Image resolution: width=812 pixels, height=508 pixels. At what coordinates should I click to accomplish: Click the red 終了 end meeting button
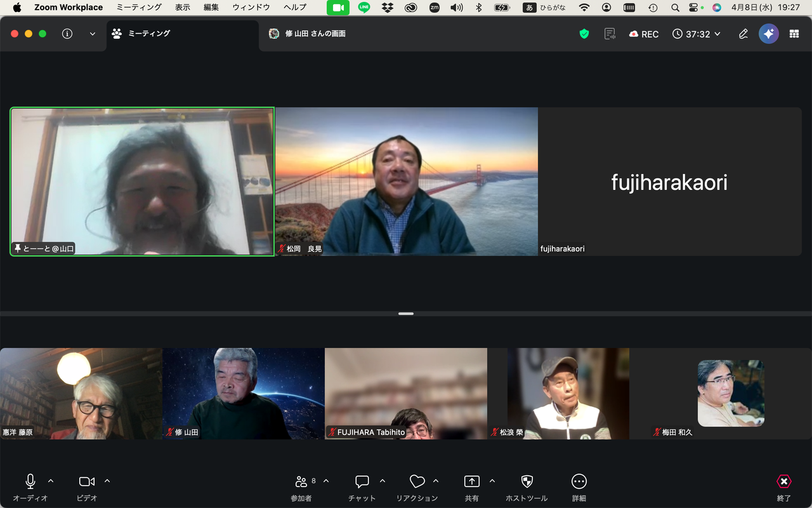click(x=784, y=488)
